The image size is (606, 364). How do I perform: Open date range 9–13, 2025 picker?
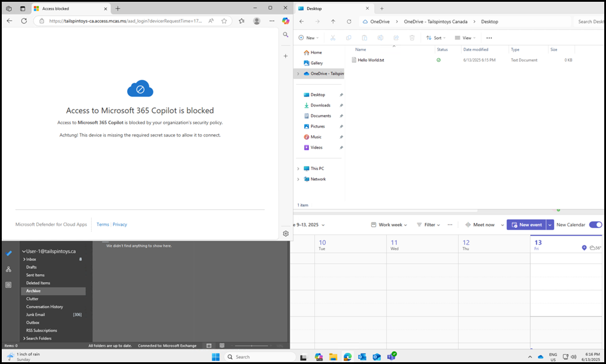click(x=309, y=225)
